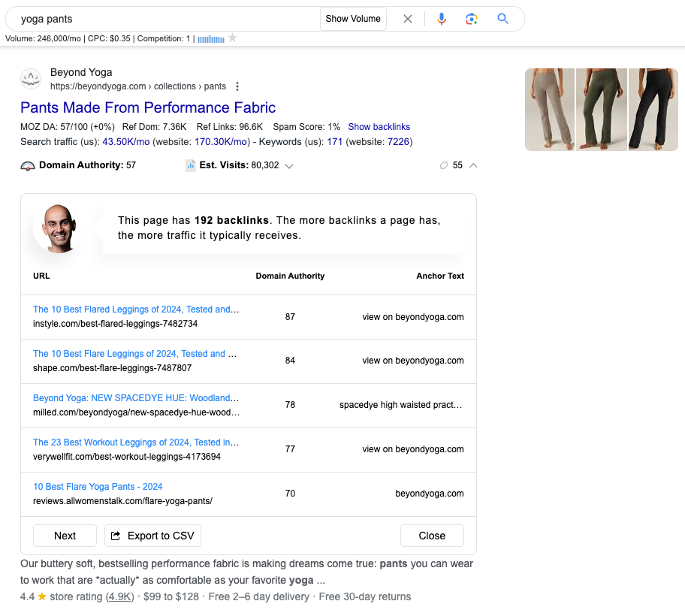Image resolution: width=685 pixels, height=616 pixels.
Task: Open Pants Made From Performance Fabric result
Action: coord(148,107)
